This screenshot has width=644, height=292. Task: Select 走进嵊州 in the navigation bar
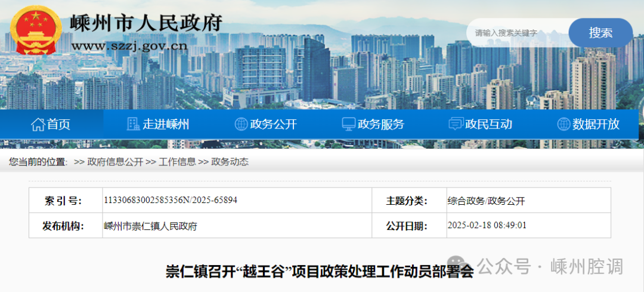pyautogui.click(x=166, y=124)
